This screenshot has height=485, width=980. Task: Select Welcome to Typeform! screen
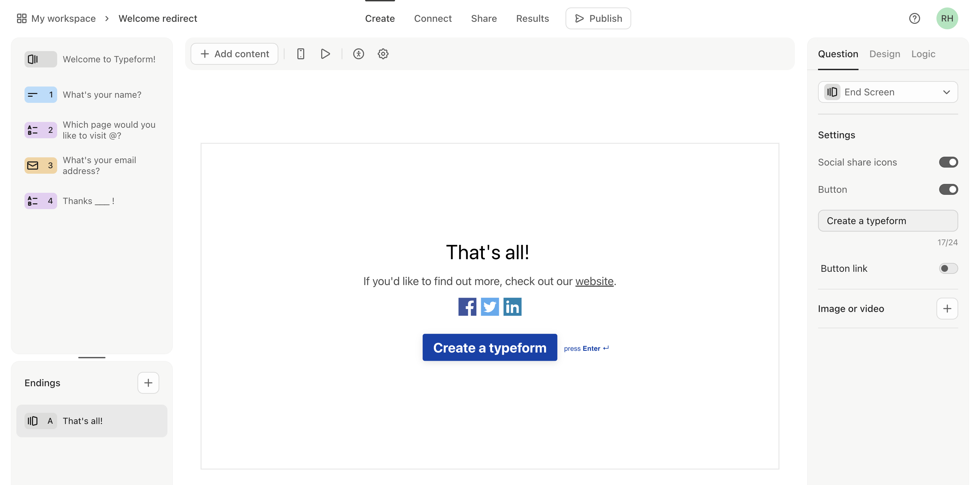click(x=92, y=59)
